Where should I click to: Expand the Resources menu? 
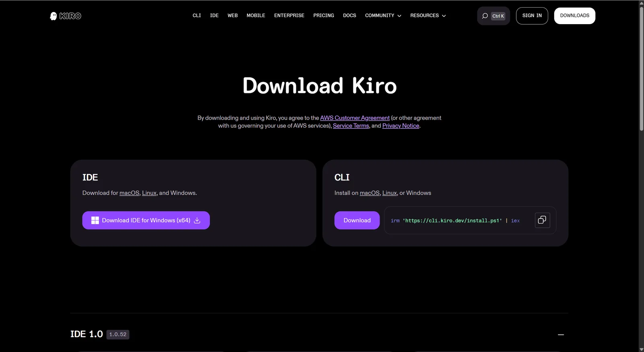[x=428, y=16]
